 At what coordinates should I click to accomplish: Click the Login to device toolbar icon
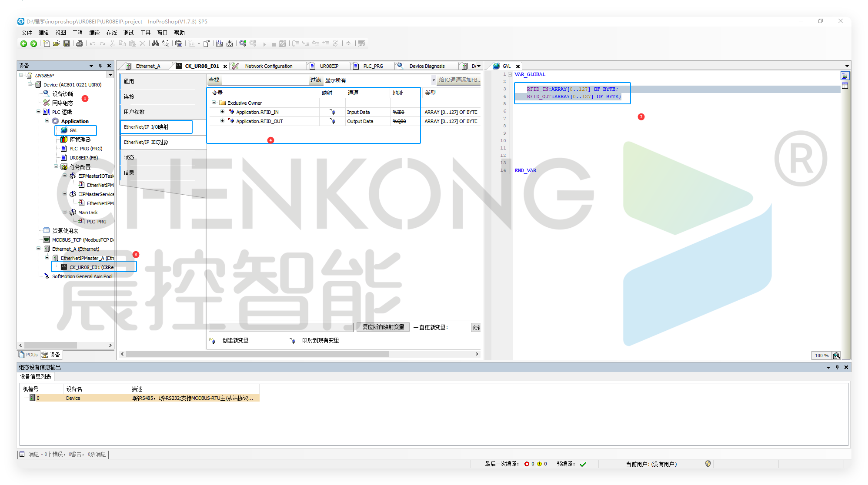(x=243, y=43)
